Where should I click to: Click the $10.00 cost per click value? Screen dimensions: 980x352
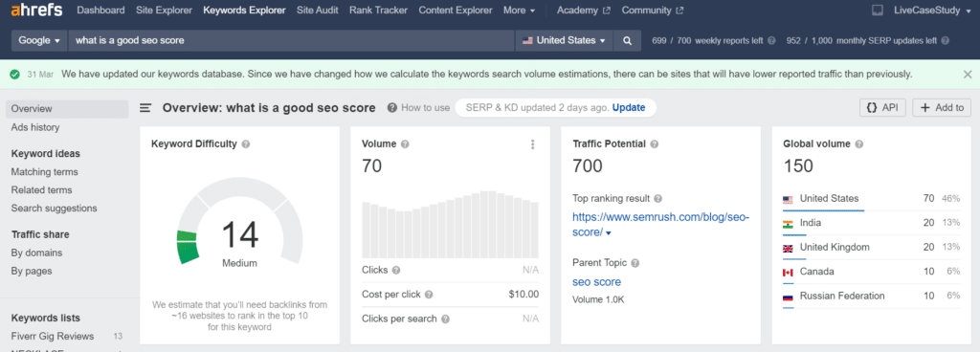click(523, 295)
